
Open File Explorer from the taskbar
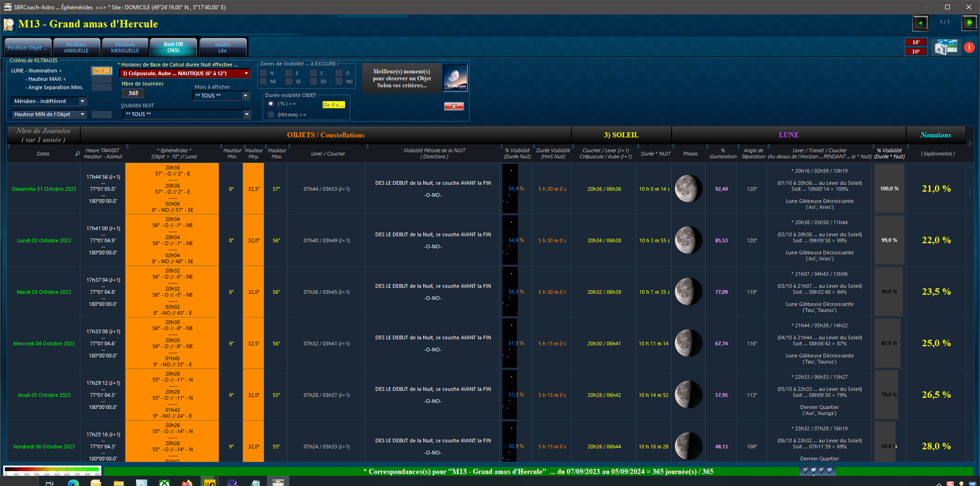[x=119, y=482]
